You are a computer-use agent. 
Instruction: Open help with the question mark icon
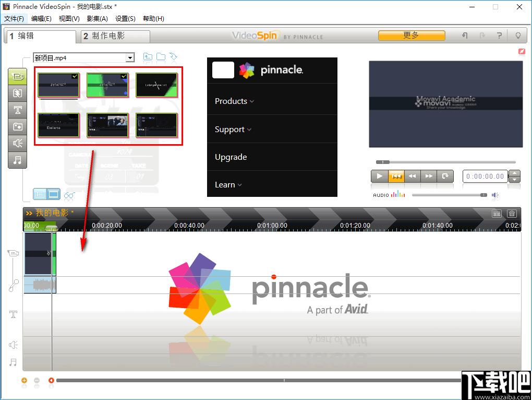(499, 36)
